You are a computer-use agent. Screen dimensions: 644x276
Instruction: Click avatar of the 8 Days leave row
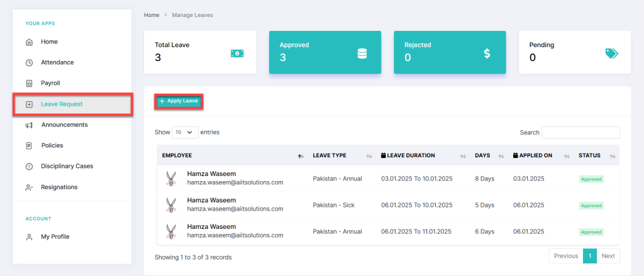[170, 179]
